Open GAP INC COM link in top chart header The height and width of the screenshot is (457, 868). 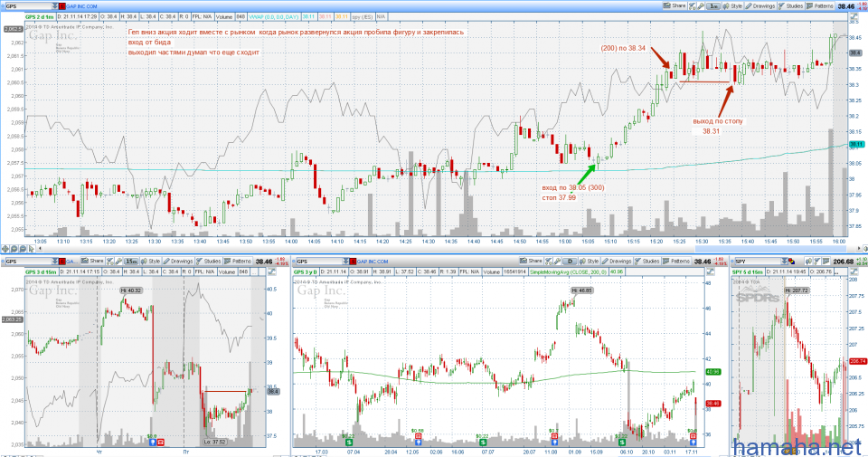[x=81, y=6]
